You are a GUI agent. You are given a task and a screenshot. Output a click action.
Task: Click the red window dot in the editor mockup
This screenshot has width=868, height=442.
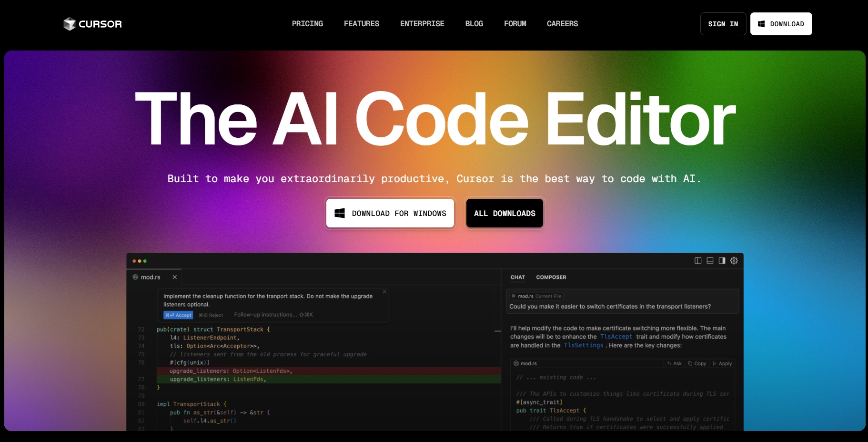point(134,261)
